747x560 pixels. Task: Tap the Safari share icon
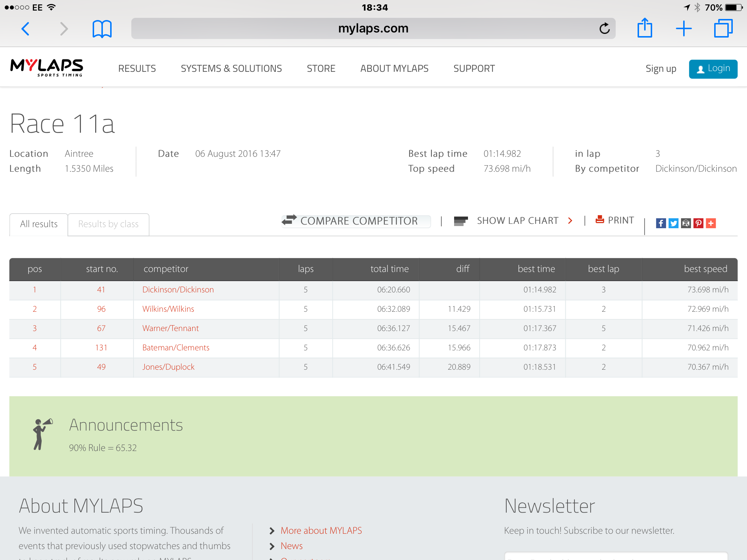click(x=645, y=28)
